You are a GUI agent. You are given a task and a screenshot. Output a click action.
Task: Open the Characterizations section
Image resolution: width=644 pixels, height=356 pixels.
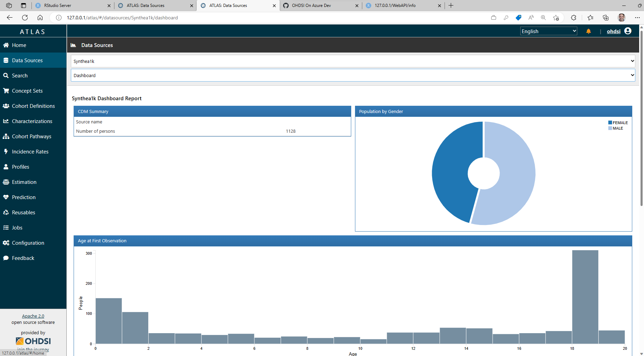click(32, 121)
